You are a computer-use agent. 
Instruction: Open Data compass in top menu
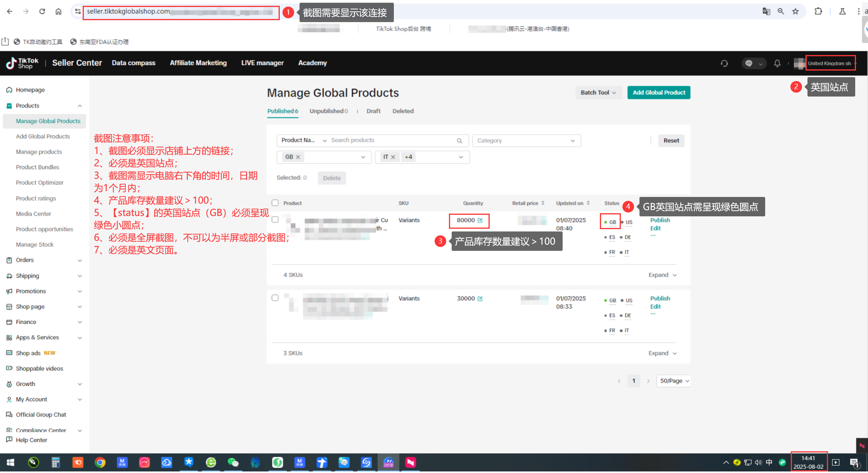click(x=133, y=63)
